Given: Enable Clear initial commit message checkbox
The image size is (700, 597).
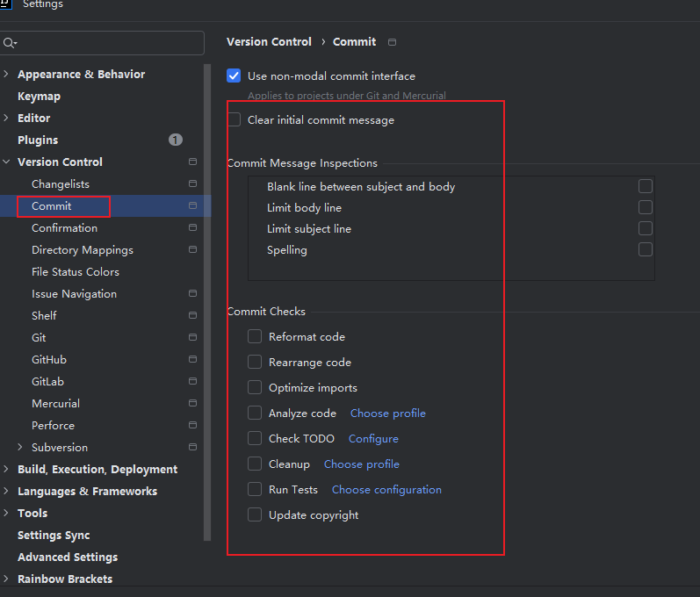Looking at the screenshot, I should (x=234, y=119).
